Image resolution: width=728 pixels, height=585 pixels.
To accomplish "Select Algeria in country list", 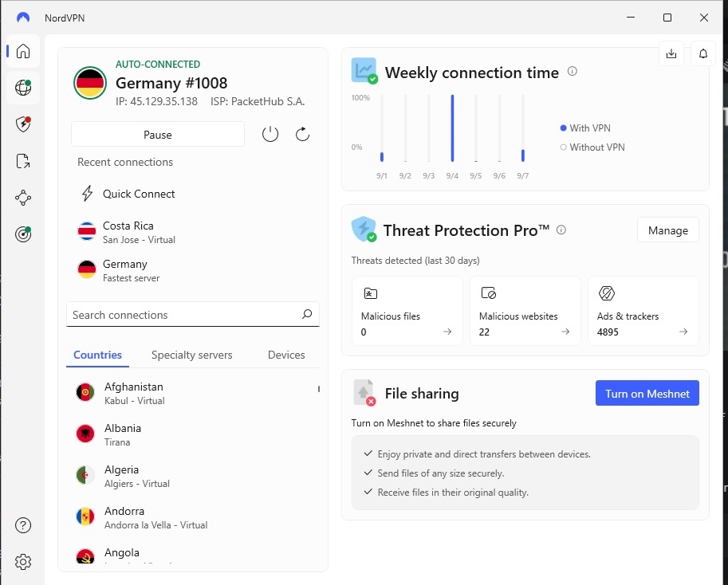I will pos(193,476).
